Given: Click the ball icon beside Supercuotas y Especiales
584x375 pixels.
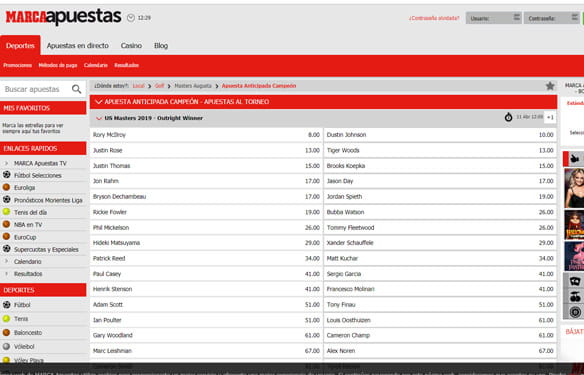Looking at the screenshot, I should click(6, 249).
